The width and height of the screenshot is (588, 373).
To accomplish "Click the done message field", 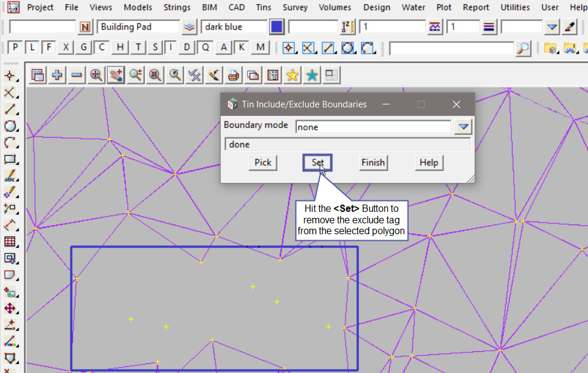I will click(x=347, y=144).
